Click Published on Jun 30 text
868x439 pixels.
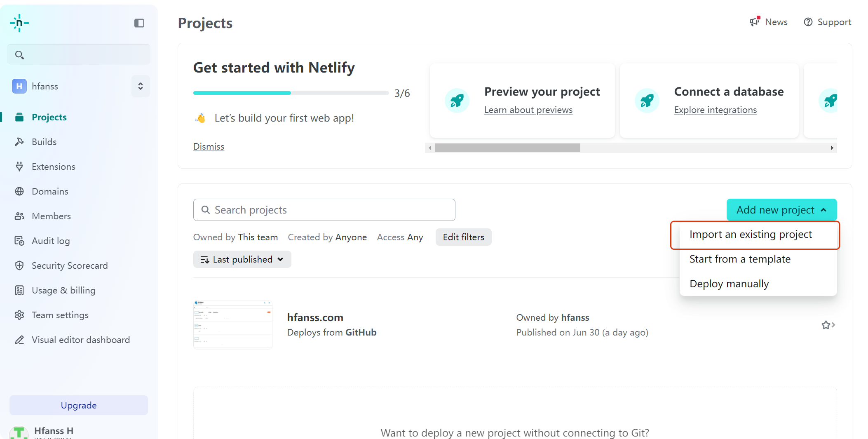click(x=582, y=332)
